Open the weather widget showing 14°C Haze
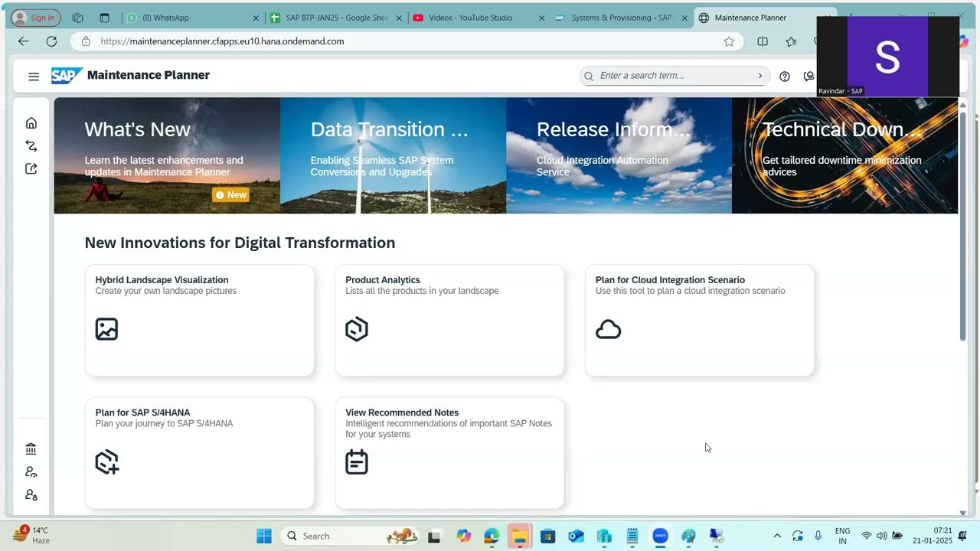Viewport: 980px width, 551px height. 32,535
